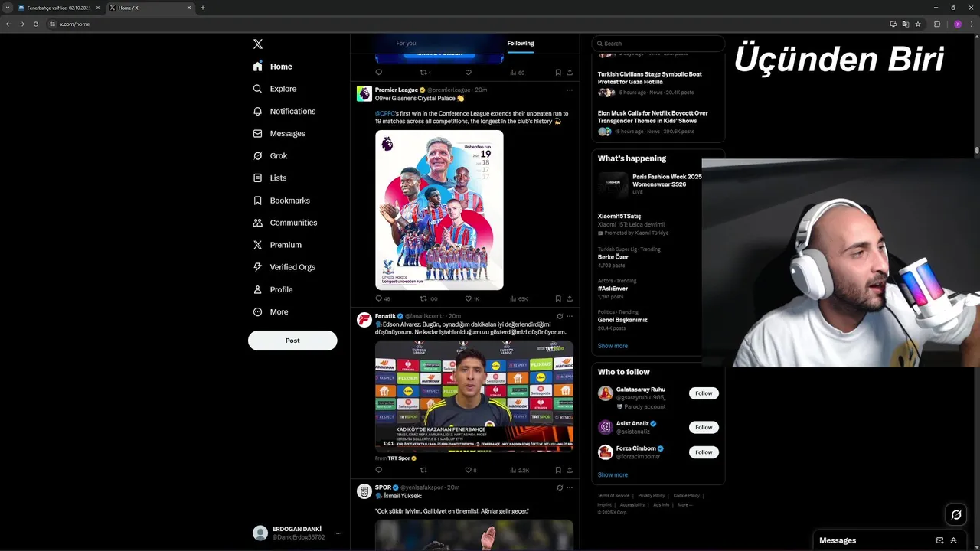Bookmark the Fanatik Edson Alvarez post
The image size is (980, 551).
[558, 470]
